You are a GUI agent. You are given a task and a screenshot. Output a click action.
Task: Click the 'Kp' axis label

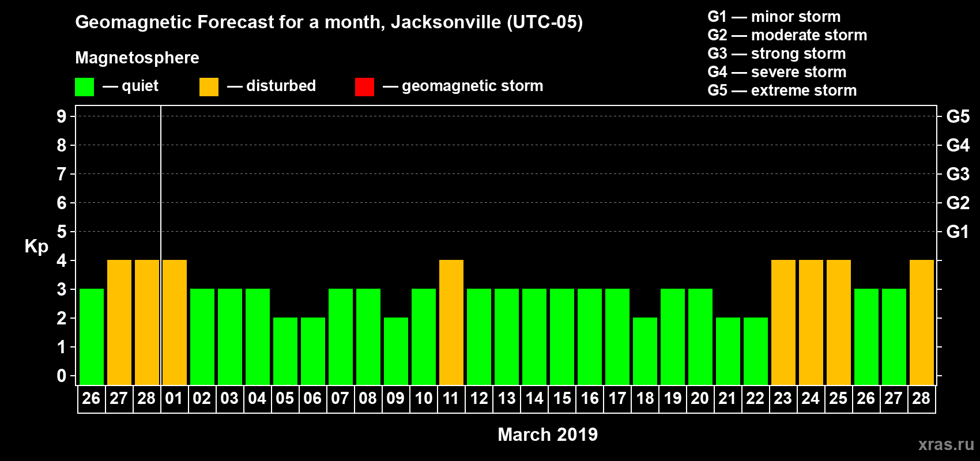pos(36,247)
